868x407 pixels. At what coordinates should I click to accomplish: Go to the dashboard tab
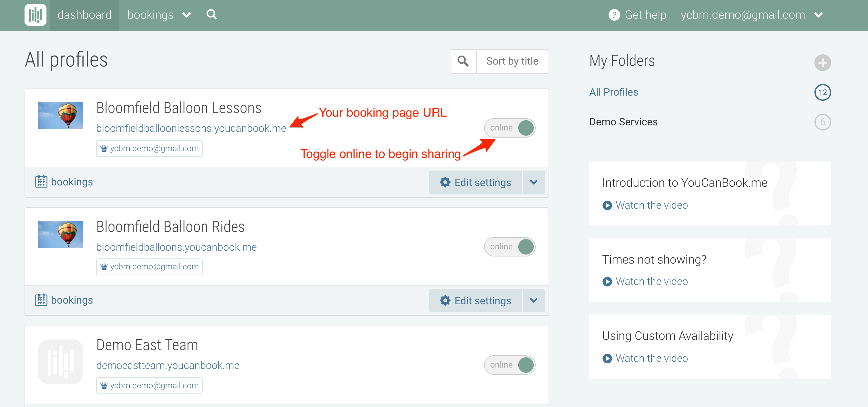85,15
